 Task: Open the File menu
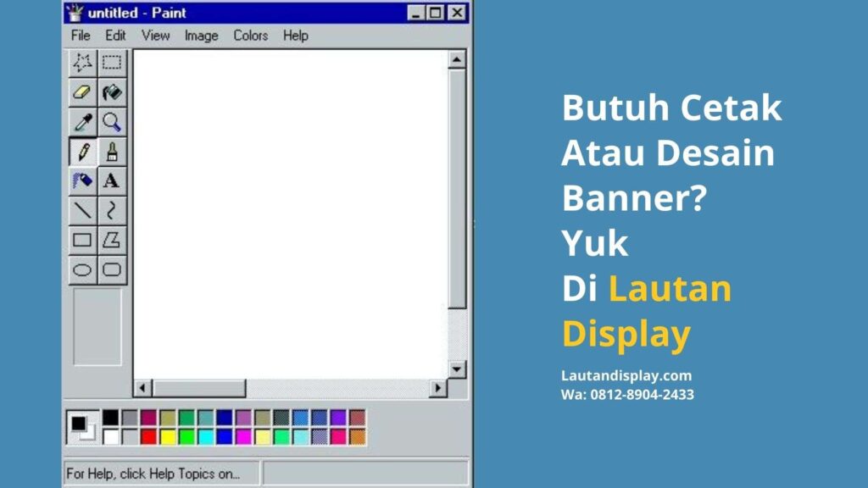click(81, 36)
